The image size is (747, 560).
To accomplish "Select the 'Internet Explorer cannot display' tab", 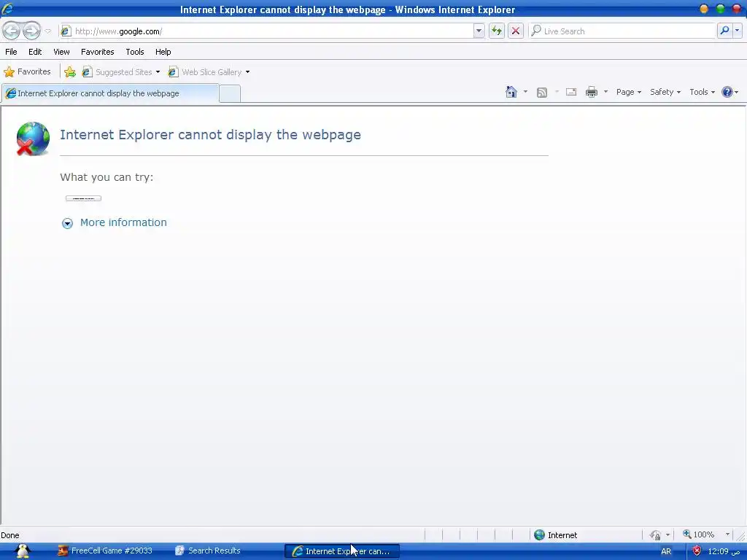I will point(110,93).
